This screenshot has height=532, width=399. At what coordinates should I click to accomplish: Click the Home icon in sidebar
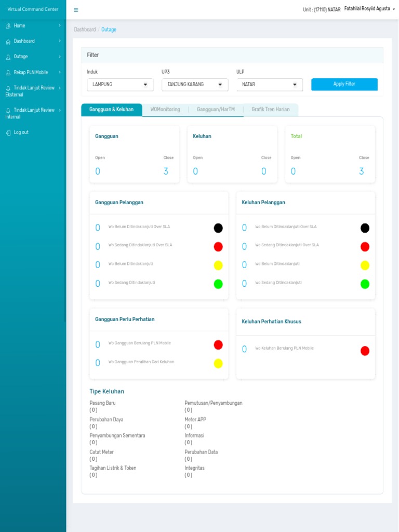pyautogui.click(x=8, y=26)
